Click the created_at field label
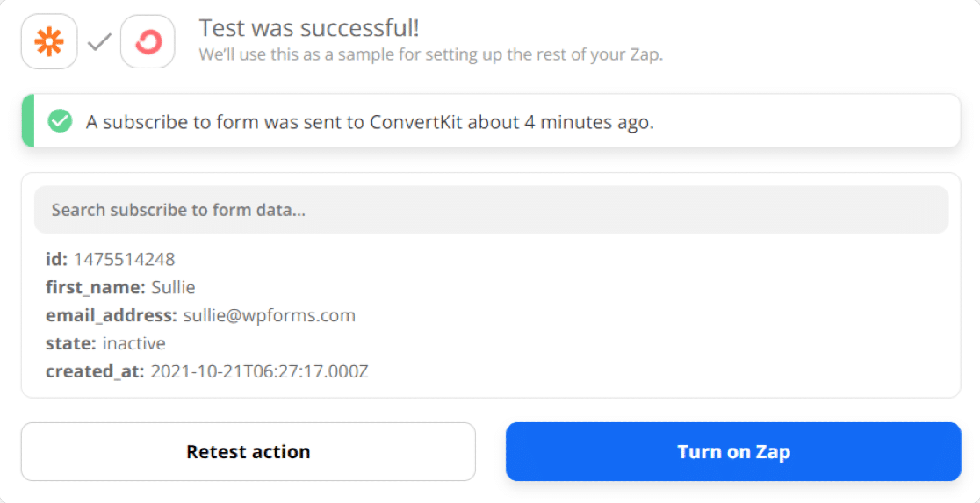Viewport: 980px width, 503px height. (95, 372)
